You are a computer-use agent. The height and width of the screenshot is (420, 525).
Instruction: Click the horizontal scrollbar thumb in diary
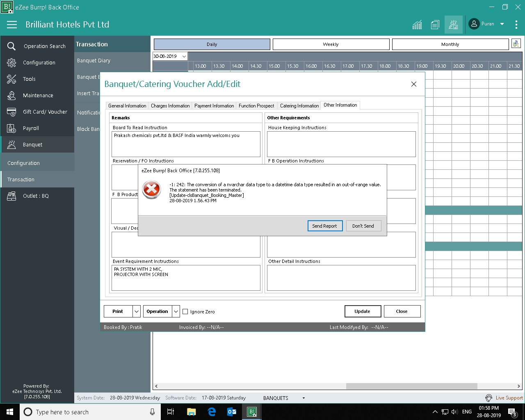(412, 386)
